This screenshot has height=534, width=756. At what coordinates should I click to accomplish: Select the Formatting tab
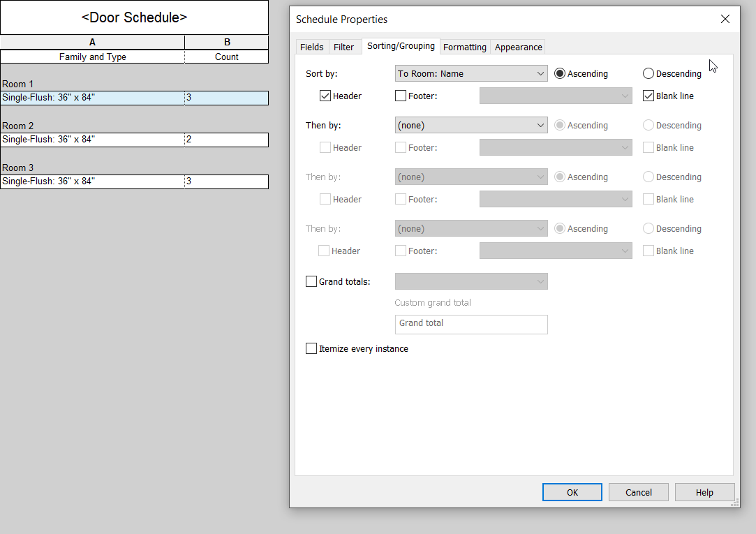[x=464, y=47]
